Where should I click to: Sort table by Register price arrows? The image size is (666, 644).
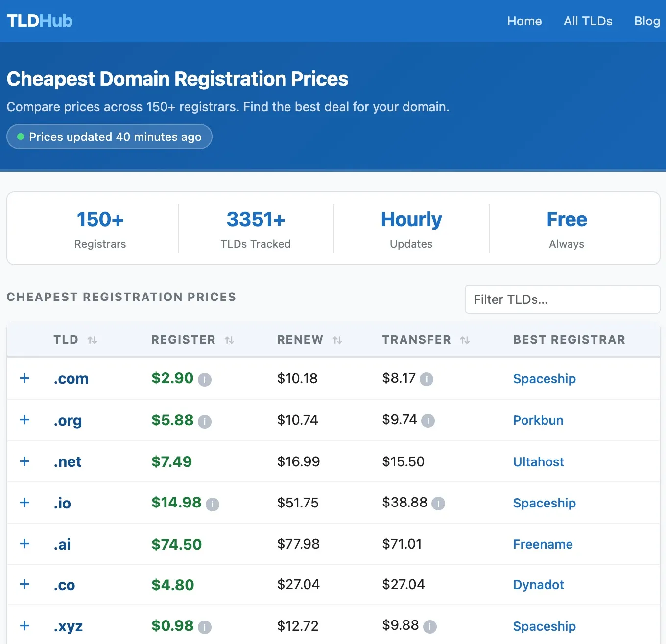click(229, 340)
